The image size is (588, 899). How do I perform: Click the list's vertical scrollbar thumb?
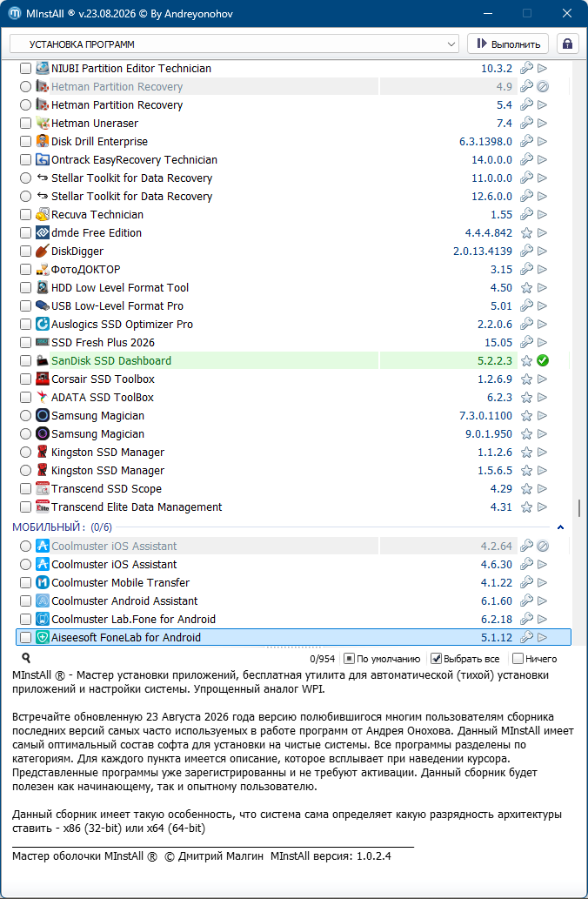coord(580,508)
